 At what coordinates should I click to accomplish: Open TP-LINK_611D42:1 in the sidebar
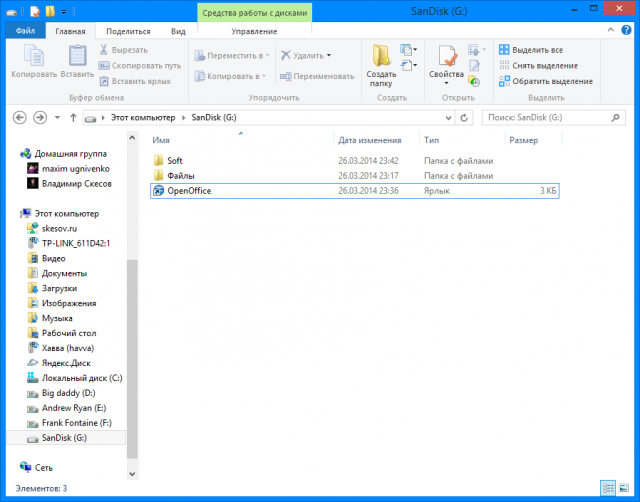(76, 243)
